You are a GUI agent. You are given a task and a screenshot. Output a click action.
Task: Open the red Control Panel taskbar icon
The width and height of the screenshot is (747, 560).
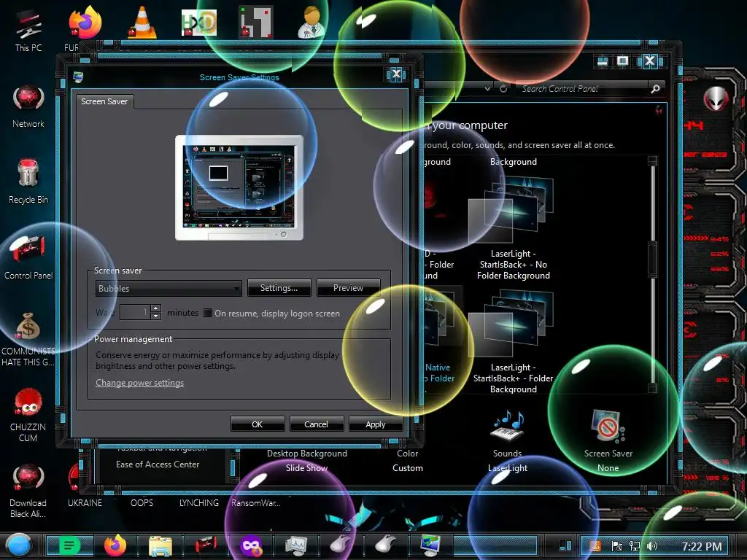tap(206, 545)
